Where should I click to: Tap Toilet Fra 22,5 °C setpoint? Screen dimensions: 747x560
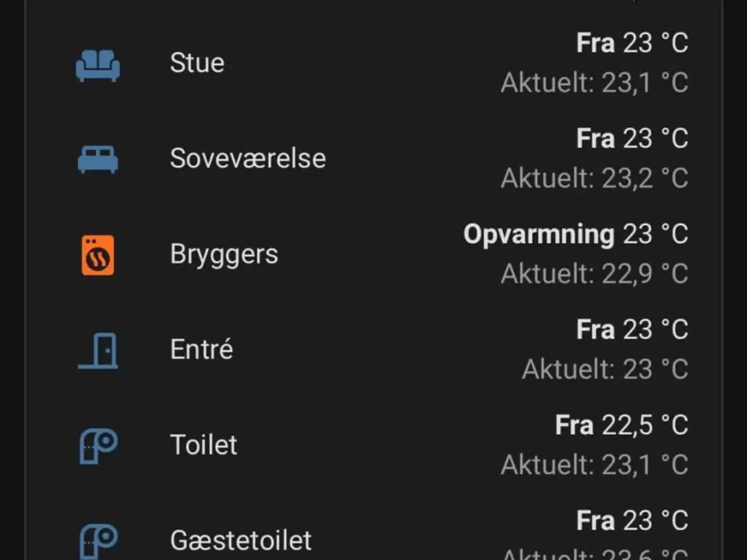[x=622, y=425]
